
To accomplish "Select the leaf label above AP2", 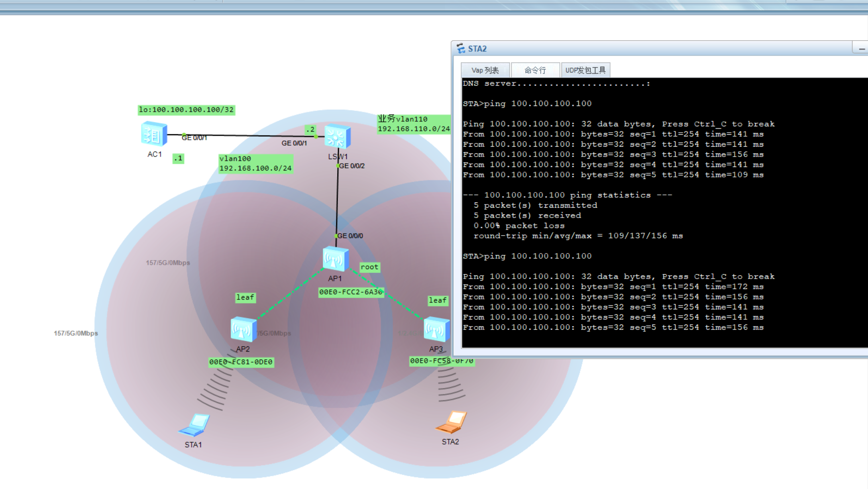I will point(245,297).
